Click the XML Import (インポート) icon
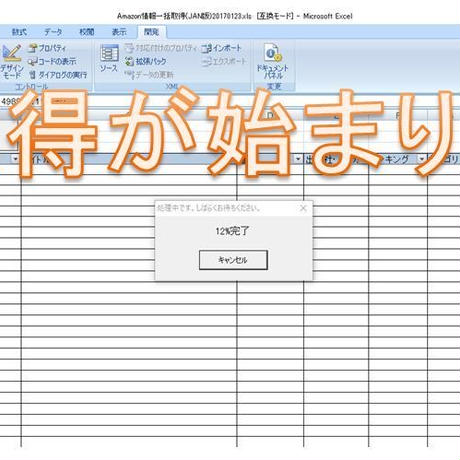This screenshot has width=460, height=460. point(221,48)
